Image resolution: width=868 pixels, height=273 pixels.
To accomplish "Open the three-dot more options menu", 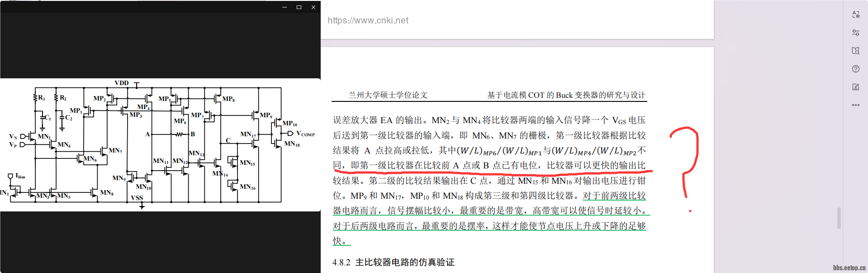I will coord(855,105).
